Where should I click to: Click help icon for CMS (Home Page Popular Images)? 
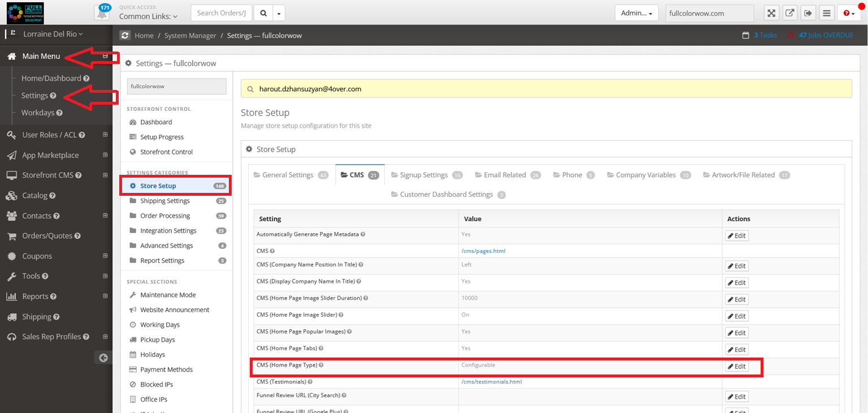pyautogui.click(x=350, y=332)
